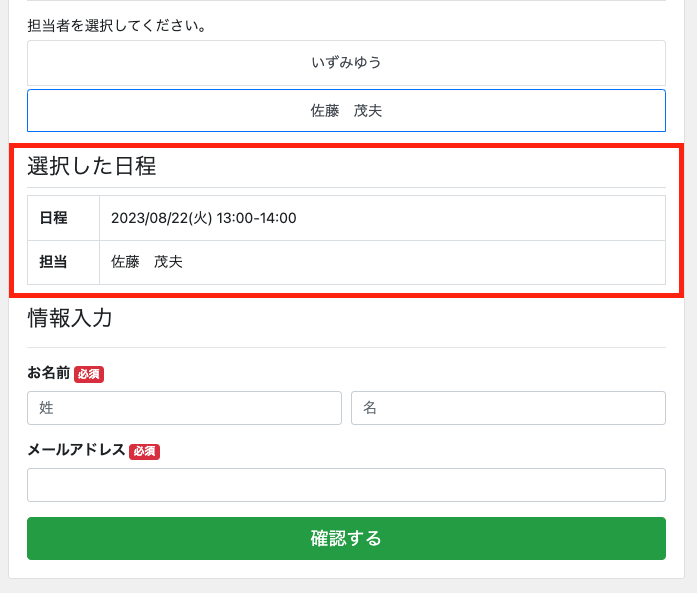Click the メールアドレス input box
Image resolution: width=697 pixels, height=593 pixels.
coord(346,485)
